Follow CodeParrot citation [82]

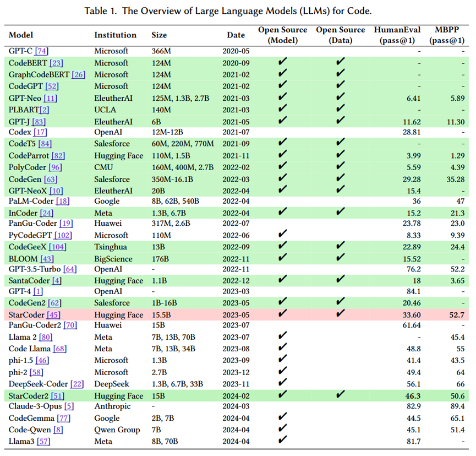pyautogui.click(x=58, y=155)
